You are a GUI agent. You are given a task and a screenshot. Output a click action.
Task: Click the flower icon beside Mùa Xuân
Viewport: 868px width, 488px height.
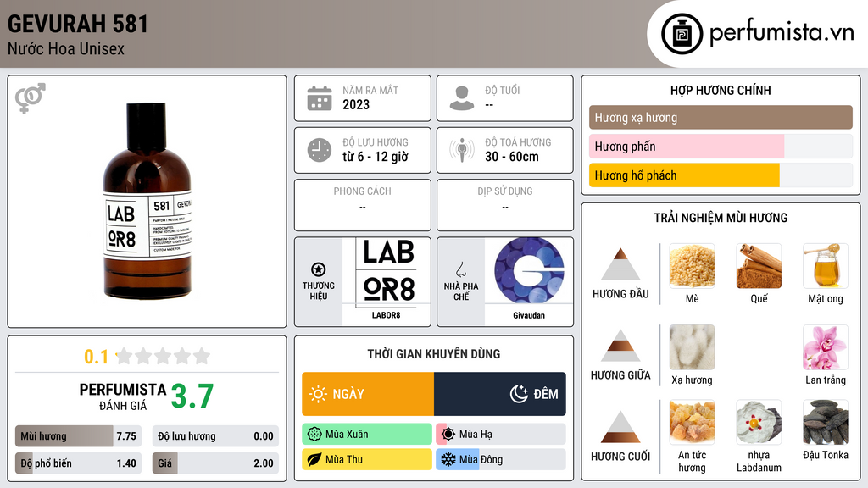coord(314,435)
